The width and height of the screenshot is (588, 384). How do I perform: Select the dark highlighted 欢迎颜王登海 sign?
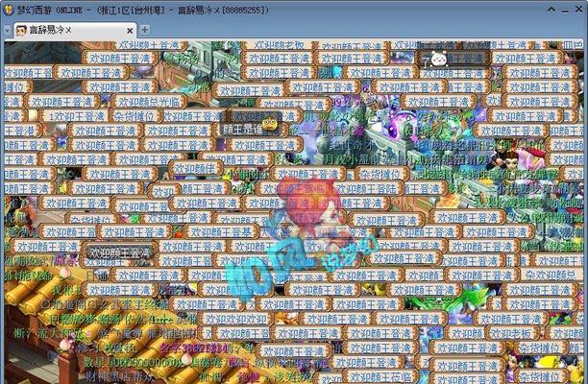click(120, 252)
